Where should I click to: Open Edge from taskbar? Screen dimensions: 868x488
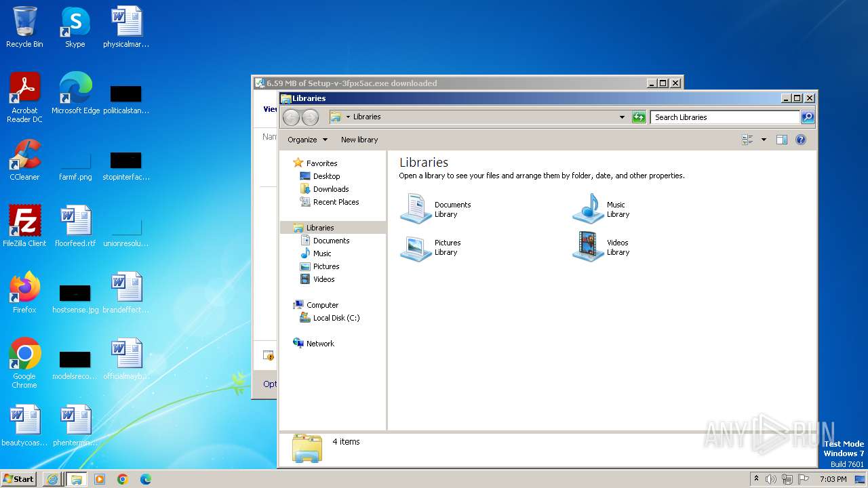coord(146,479)
